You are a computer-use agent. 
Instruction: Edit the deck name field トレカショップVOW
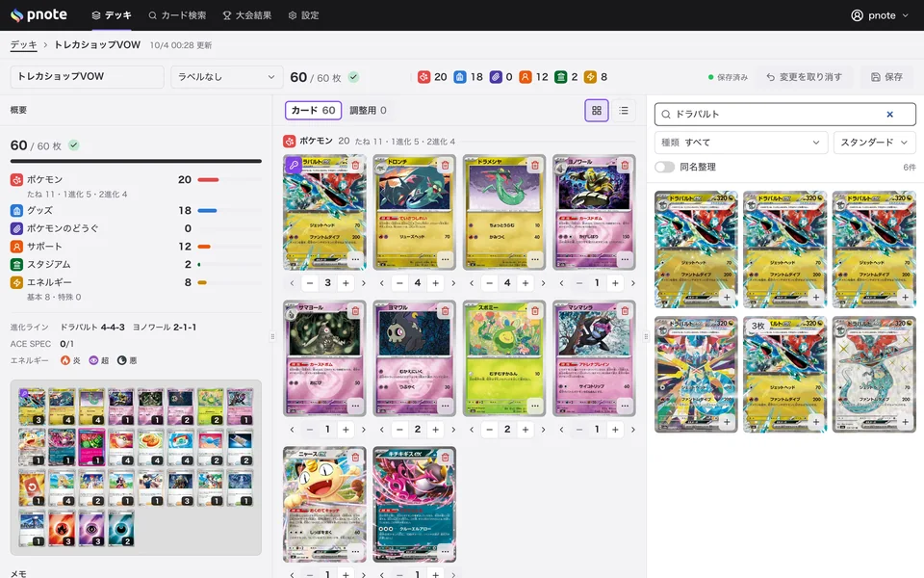[x=88, y=77]
